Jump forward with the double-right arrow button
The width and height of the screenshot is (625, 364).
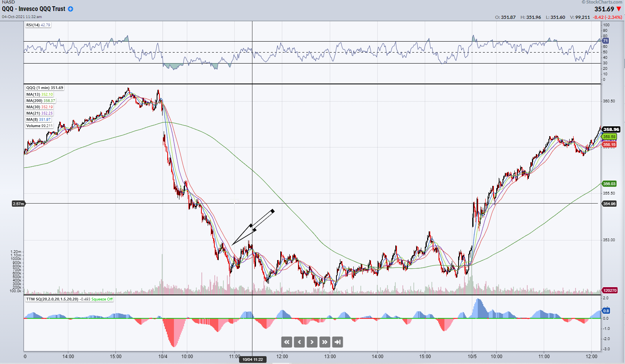(x=325, y=342)
